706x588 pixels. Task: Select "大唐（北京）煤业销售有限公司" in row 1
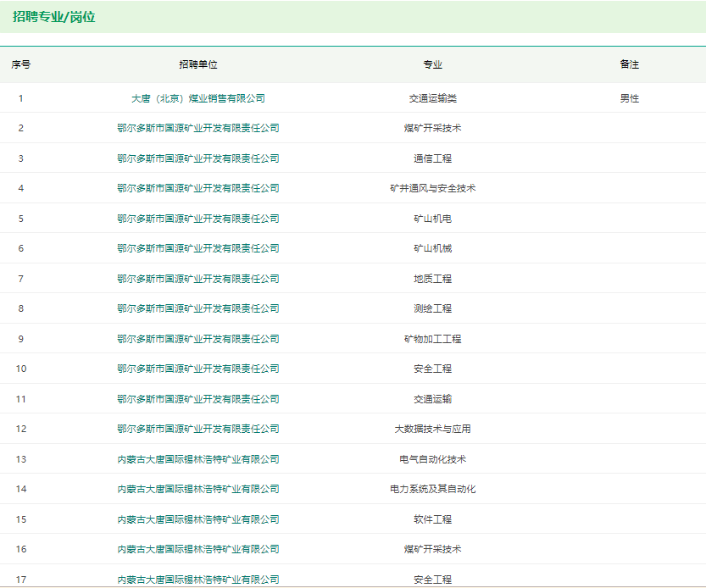click(198, 98)
